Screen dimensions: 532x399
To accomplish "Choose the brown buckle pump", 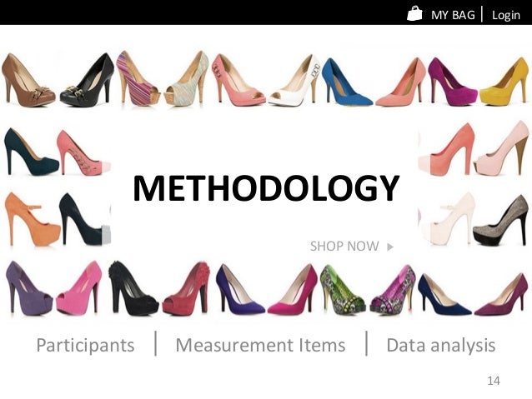I will click(28, 81).
